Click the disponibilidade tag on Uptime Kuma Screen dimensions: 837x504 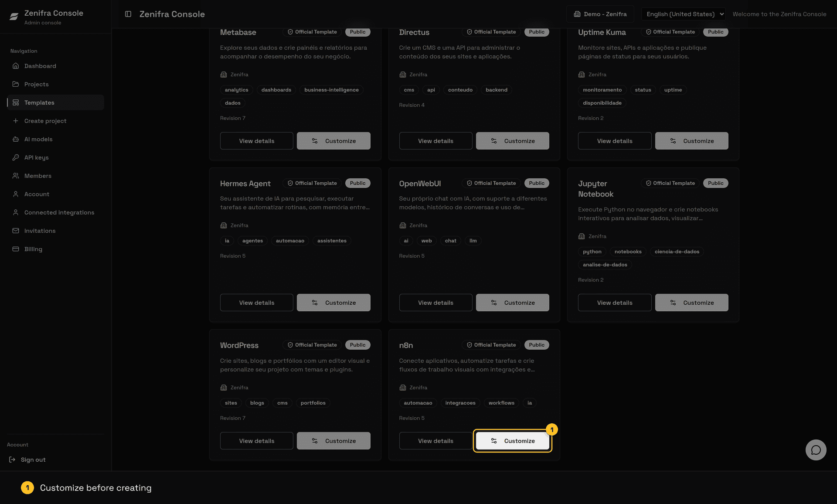[x=602, y=103]
